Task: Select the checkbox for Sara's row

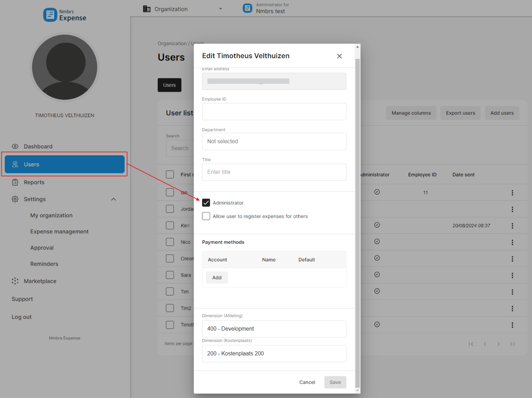Action: pyautogui.click(x=170, y=275)
